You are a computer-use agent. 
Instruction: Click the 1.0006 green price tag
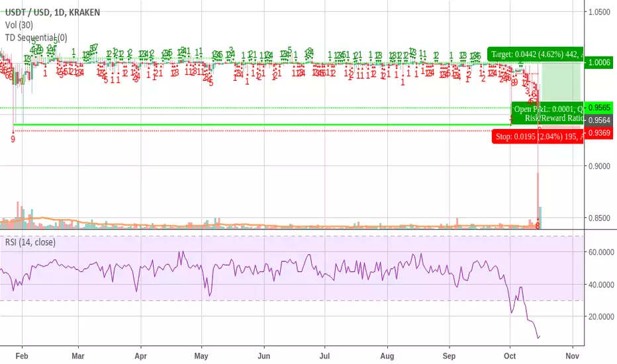598,62
